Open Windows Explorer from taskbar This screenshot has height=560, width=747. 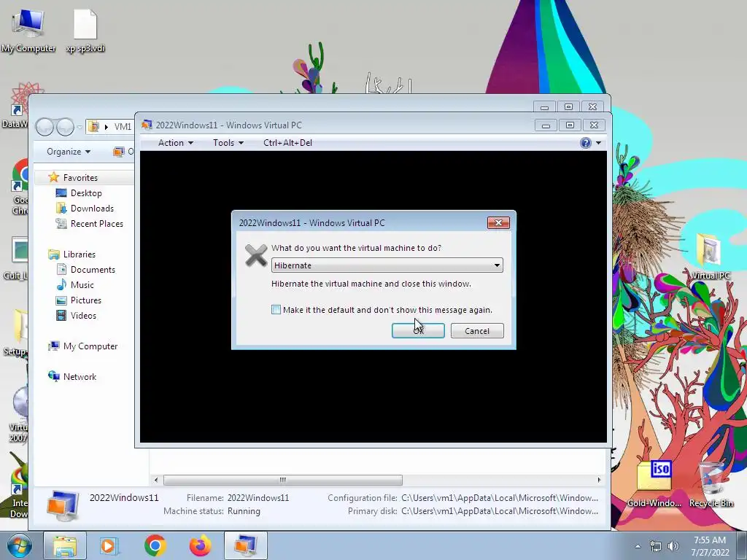pos(65,545)
